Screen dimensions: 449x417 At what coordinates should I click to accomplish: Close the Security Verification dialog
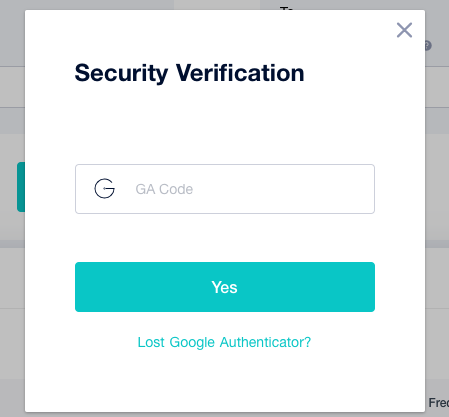404,30
